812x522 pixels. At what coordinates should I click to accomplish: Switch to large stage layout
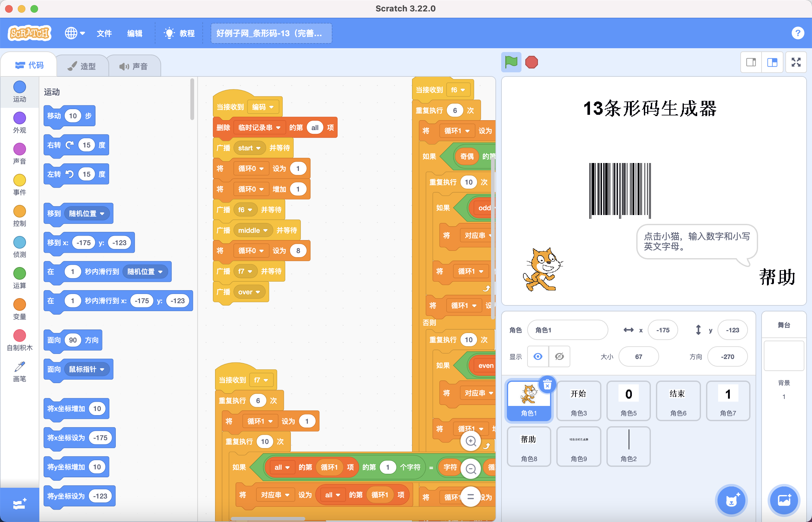tap(772, 62)
